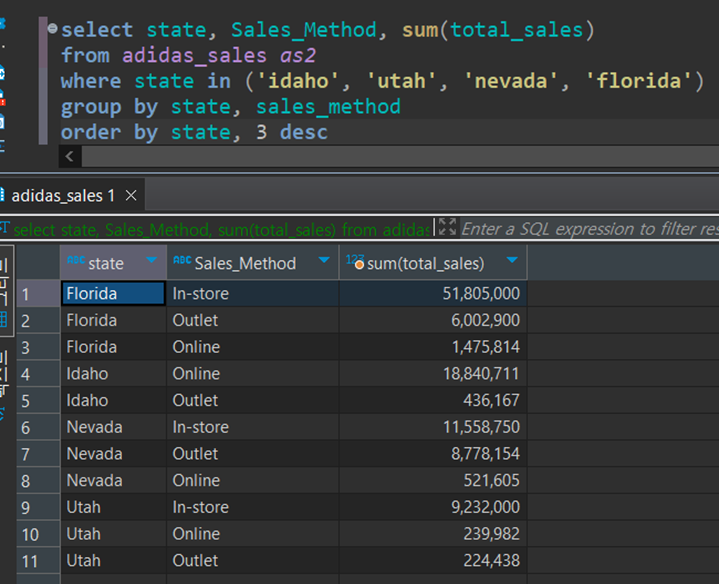Select the sum(total_sales) column header
The width and height of the screenshot is (719, 584).
[x=433, y=263]
